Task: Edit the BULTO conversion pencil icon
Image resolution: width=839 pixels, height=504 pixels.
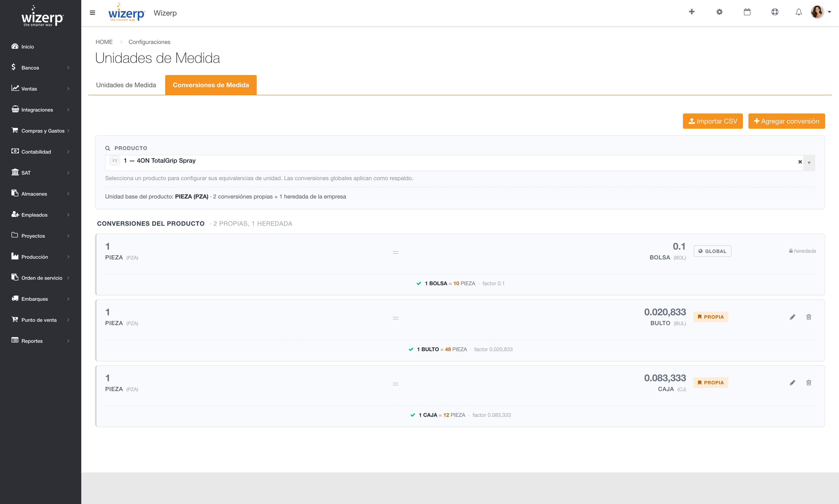Action: tap(792, 317)
